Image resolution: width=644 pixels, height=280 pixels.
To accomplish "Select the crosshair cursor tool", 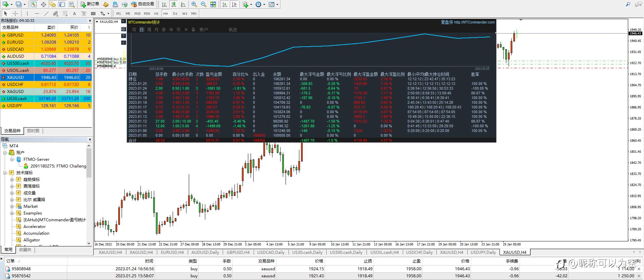I will point(15,13).
